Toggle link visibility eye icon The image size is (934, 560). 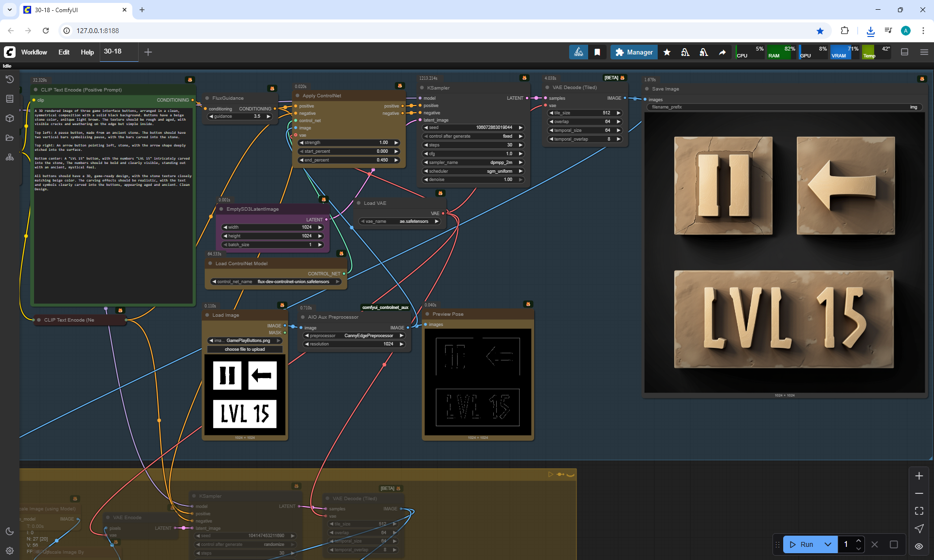coord(918,546)
